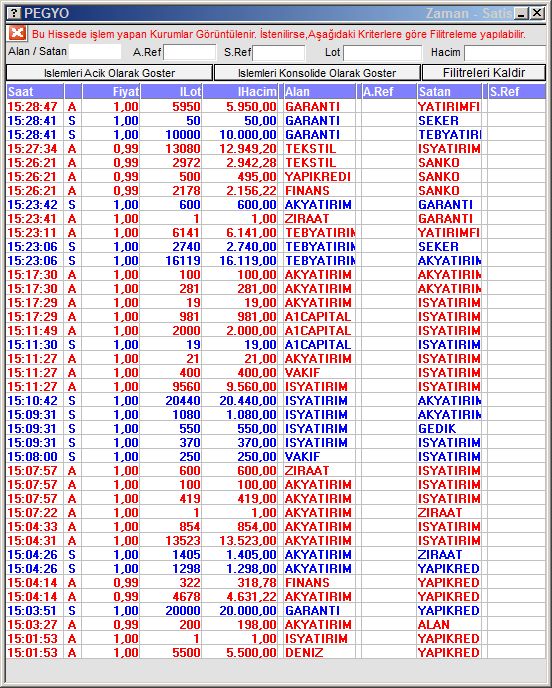
Task: Sort by the Fiyat column header
Action: click(111, 92)
